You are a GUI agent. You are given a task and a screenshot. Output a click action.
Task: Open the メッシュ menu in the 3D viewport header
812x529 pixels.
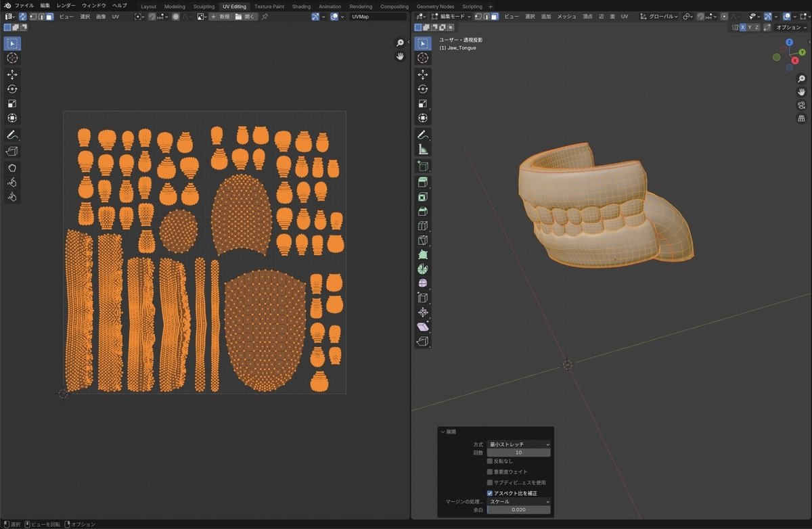coord(566,16)
